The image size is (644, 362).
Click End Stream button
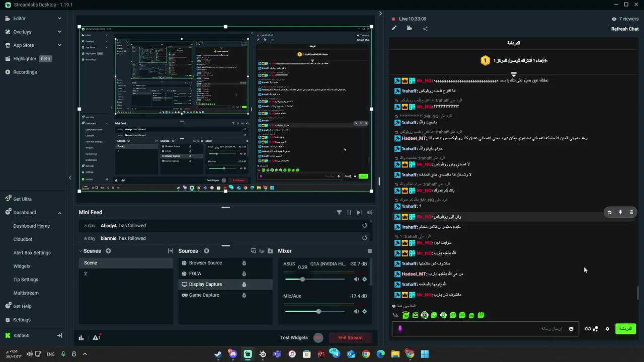(x=350, y=337)
